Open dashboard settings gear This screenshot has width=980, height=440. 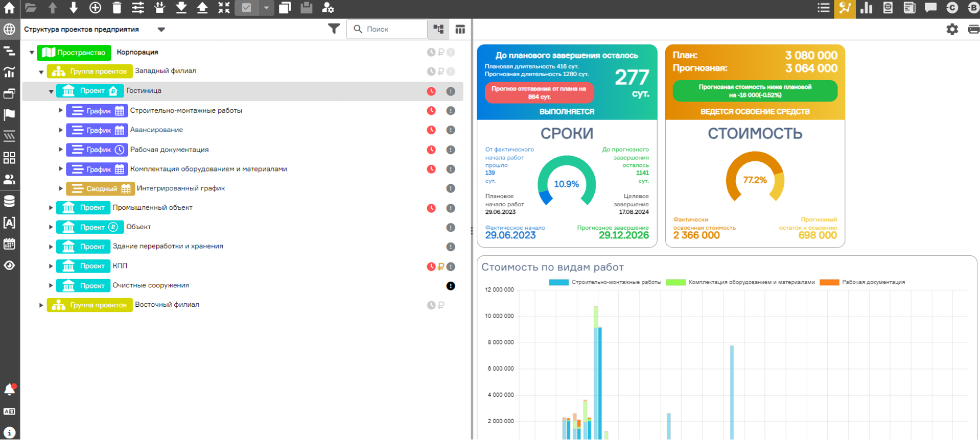[952, 29]
